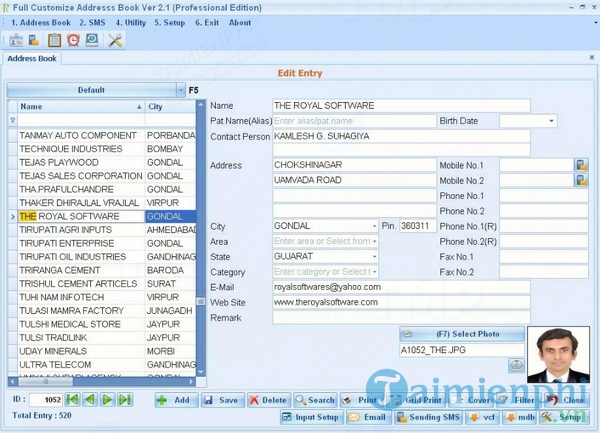Expand the Birth Date picker dropdown
The height and width of the screenshot is (433, 600).
click(551, 121)
